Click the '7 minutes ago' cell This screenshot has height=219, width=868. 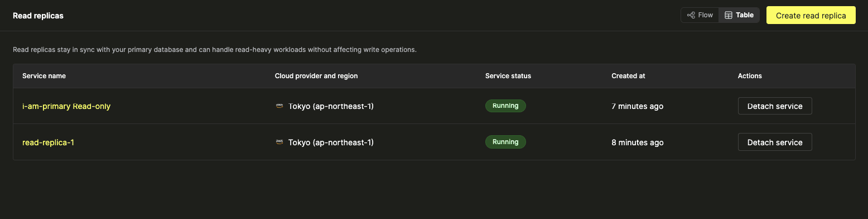tap(638, 106)
